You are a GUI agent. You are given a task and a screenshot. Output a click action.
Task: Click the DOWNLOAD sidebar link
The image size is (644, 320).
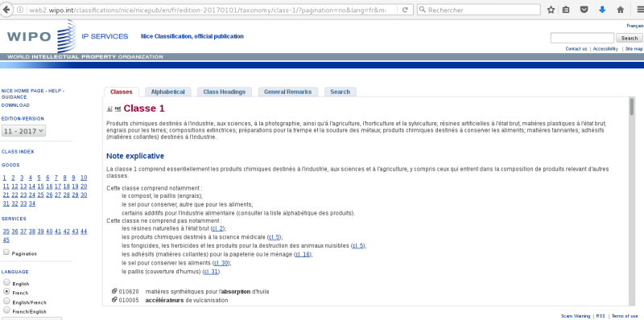(15, 105)
